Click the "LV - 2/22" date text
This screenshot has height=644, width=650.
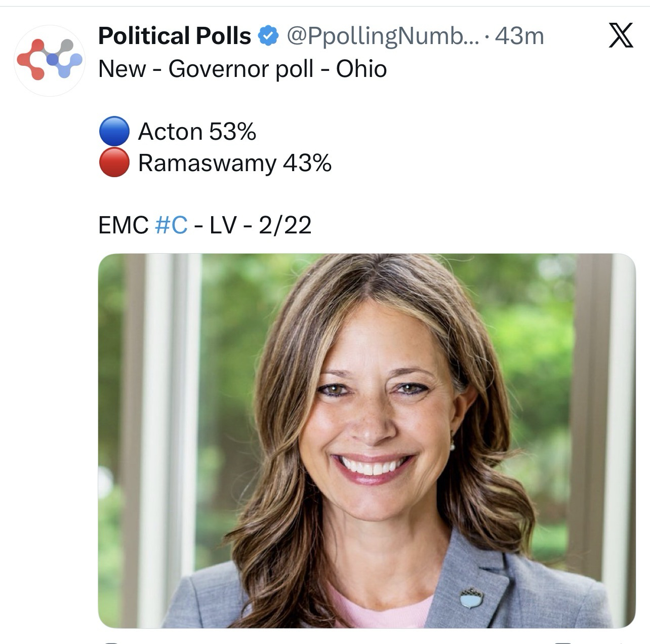coord(260,225)
